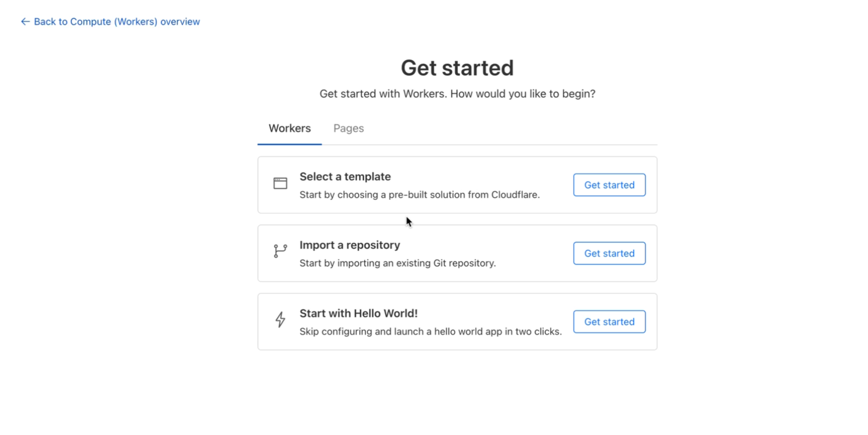Image resolution: width=868 pixels, height=435 pixels.
Task: Click the existing Git repository description text
Action: (398, 263)
